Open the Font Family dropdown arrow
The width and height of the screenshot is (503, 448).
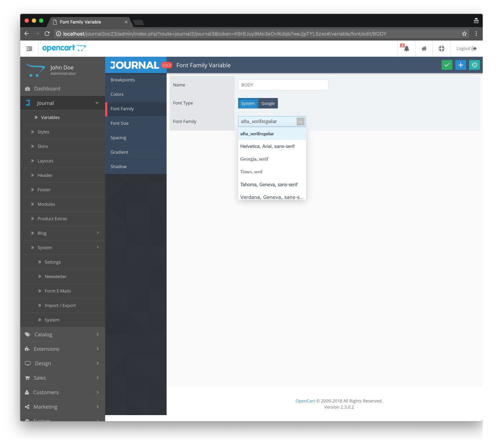point(300,121)
